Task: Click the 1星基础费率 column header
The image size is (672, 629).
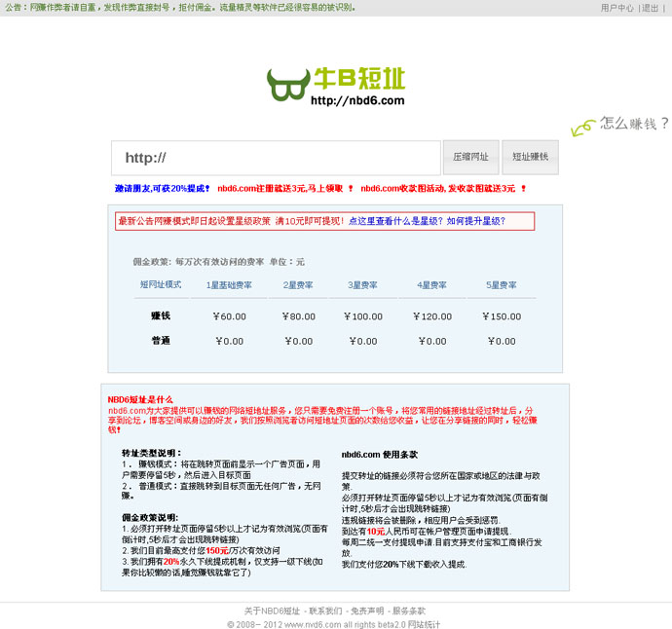Action: pyautogui.click(x=229, y=285)
